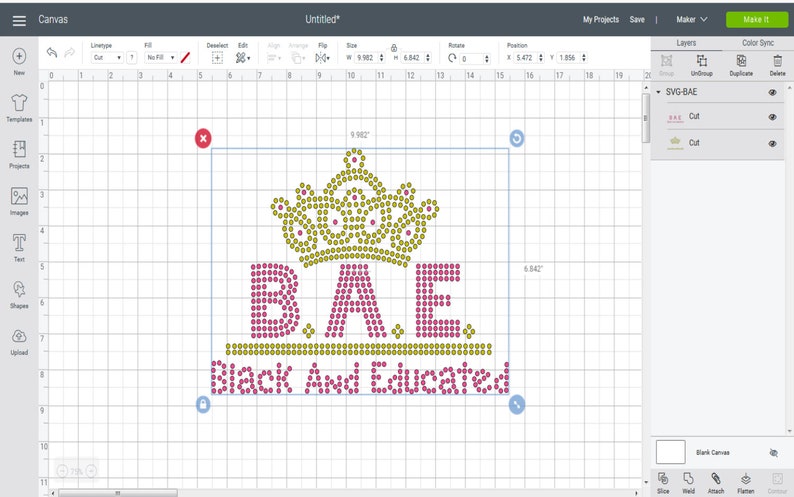This screenshot has height=497, width=794.
Task: Click the height H size field
Action: [x=412, y=58]
